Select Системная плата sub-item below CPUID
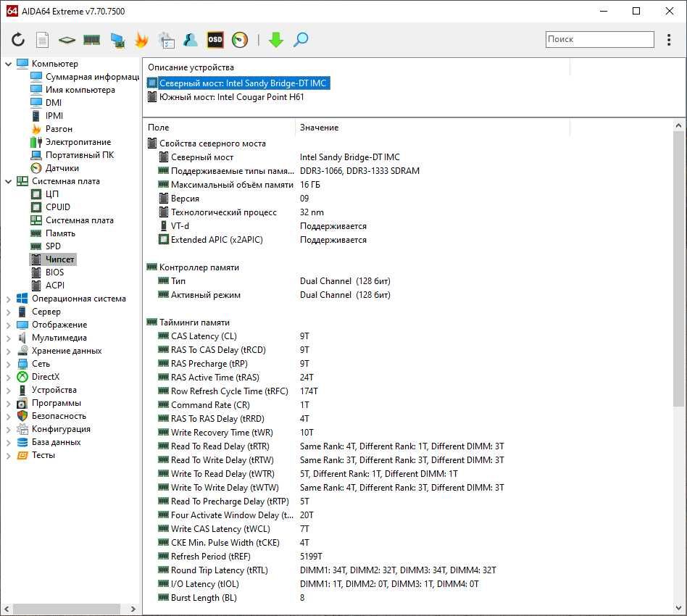Image resolution: width=687 pixels, height=616 pixels. tap(72, 220)
